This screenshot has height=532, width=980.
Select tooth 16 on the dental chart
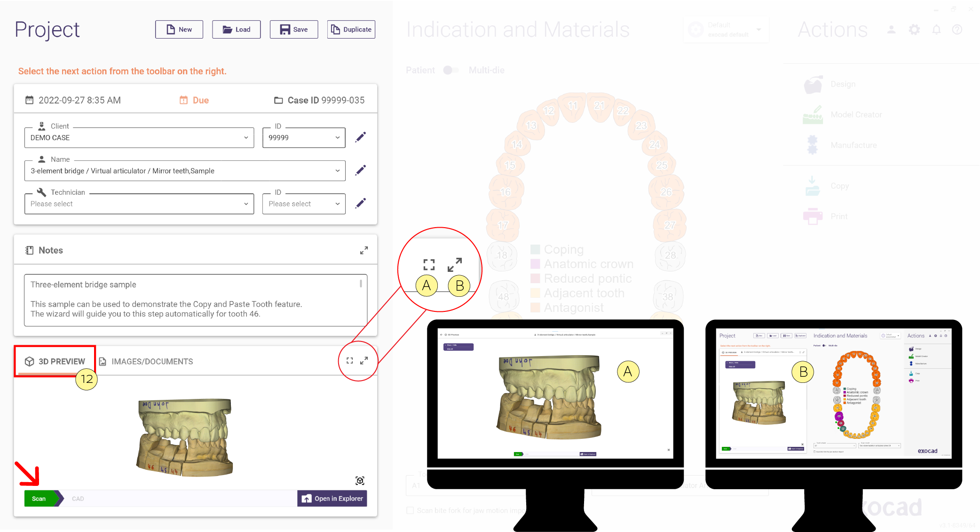pos(506,192)
